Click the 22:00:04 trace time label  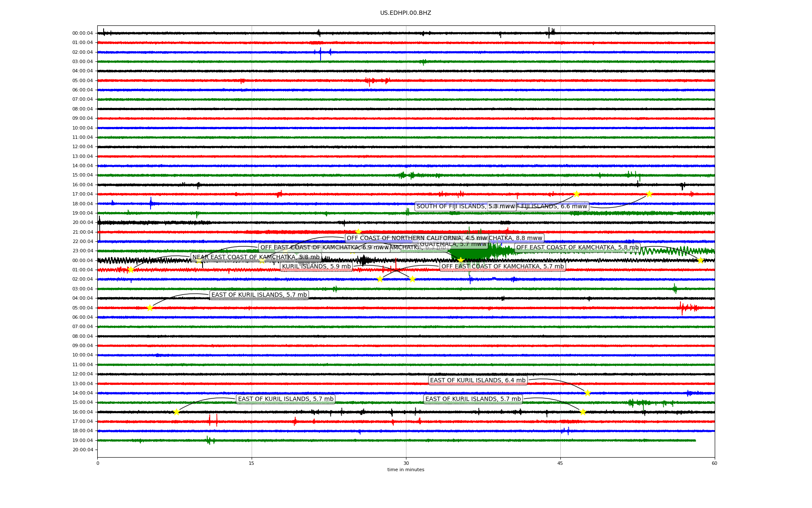(82, 241)
